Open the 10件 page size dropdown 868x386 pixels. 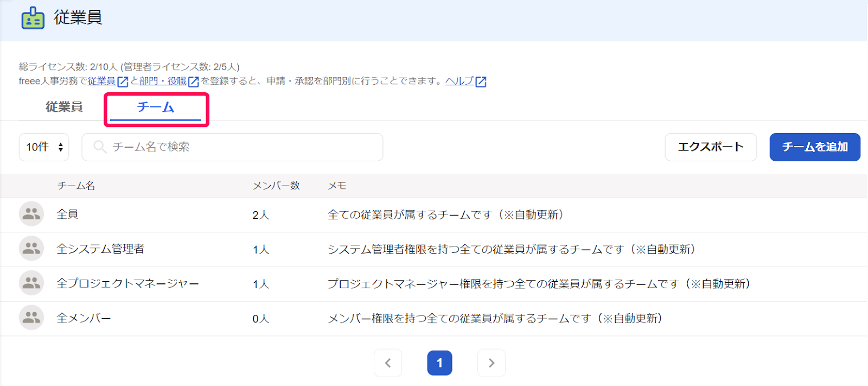(x=44, y=147)
